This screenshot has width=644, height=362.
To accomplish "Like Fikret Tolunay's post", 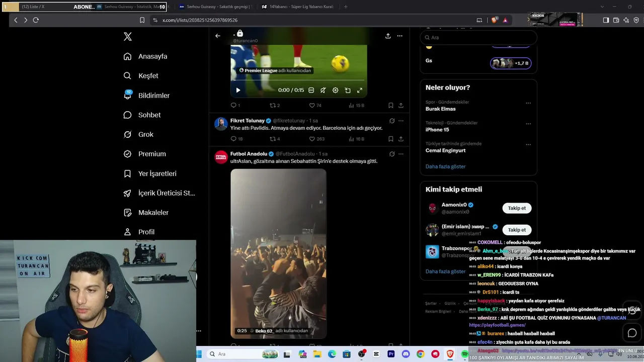I will pyautogui.click(x=317, y=139).
